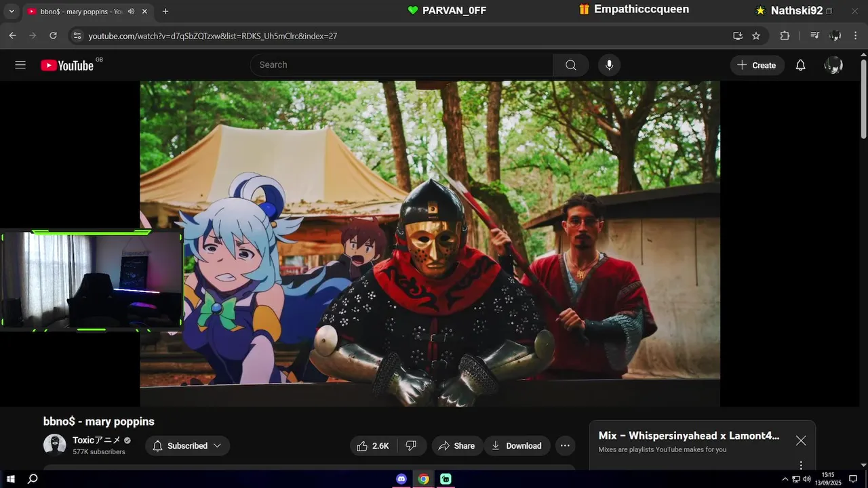Install app icon in address bar
The image size is (868, 488).
tap(738, 35)
